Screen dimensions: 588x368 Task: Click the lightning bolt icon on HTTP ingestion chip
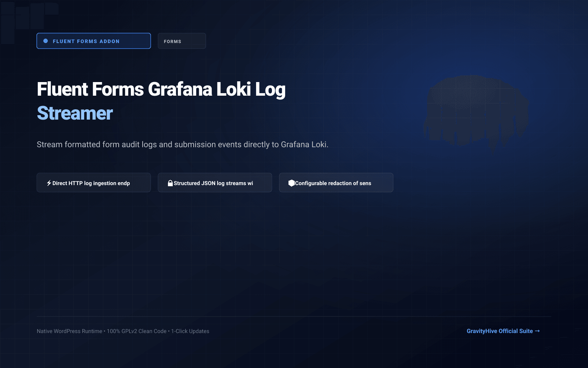tap(49, 183)
